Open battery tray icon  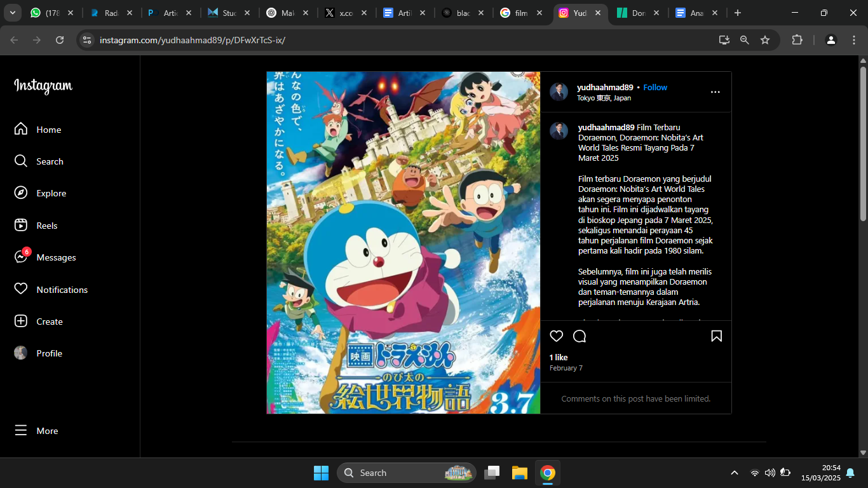point(785,473)
